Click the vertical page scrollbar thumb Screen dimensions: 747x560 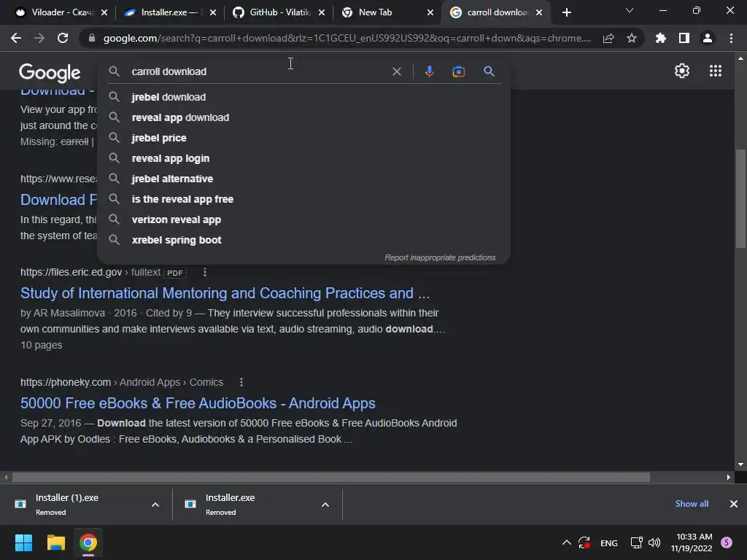[x=740, y=198]
